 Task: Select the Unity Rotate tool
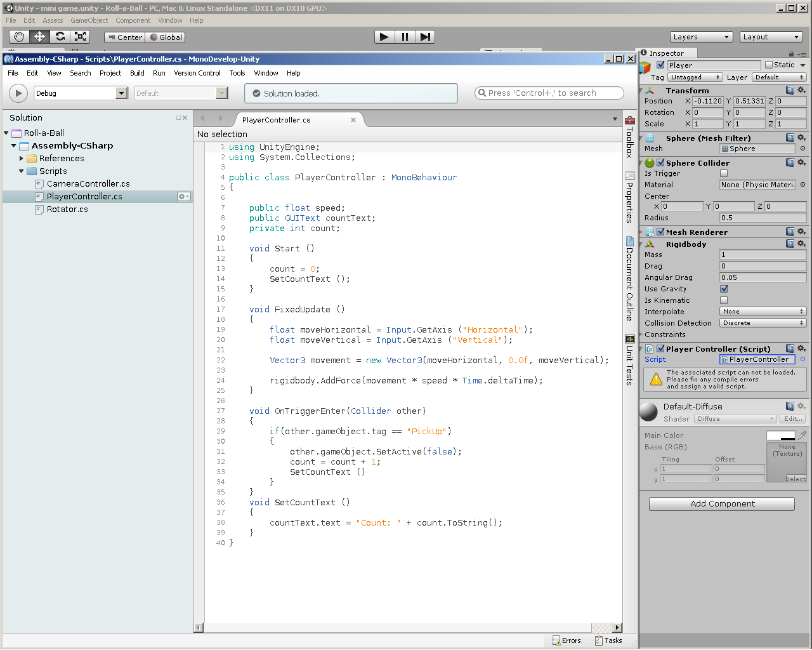pyautogui.click(x=60, y=37)
